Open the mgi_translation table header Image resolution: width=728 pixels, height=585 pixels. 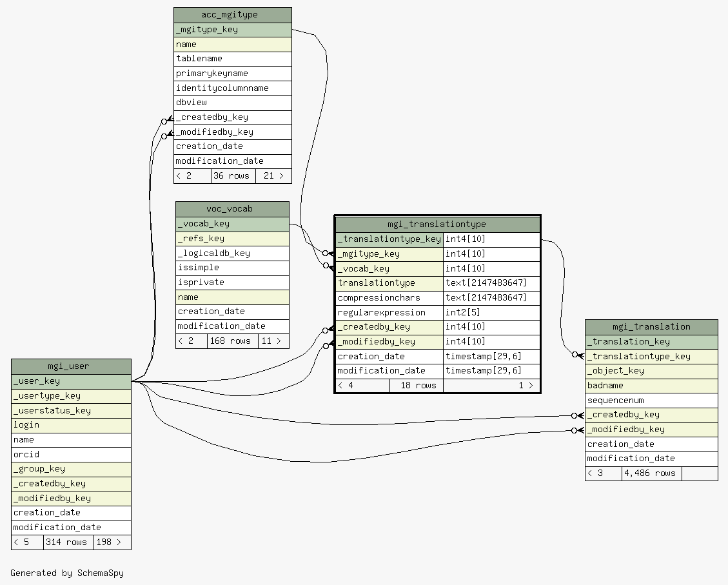(x=651, y=327)
